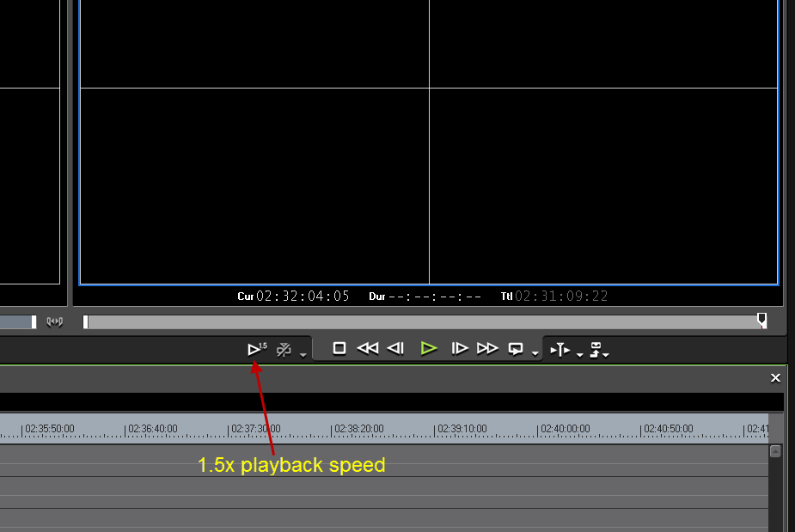Screen dimensions: 795x532
Task: Expand the Add Cut Point dropdown arrow
Action: click(579, 353)
